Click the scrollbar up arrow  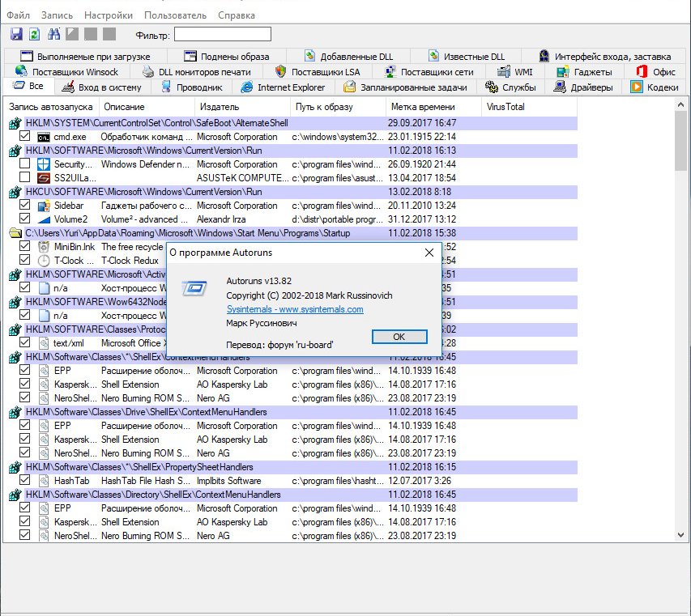[680, 105]
